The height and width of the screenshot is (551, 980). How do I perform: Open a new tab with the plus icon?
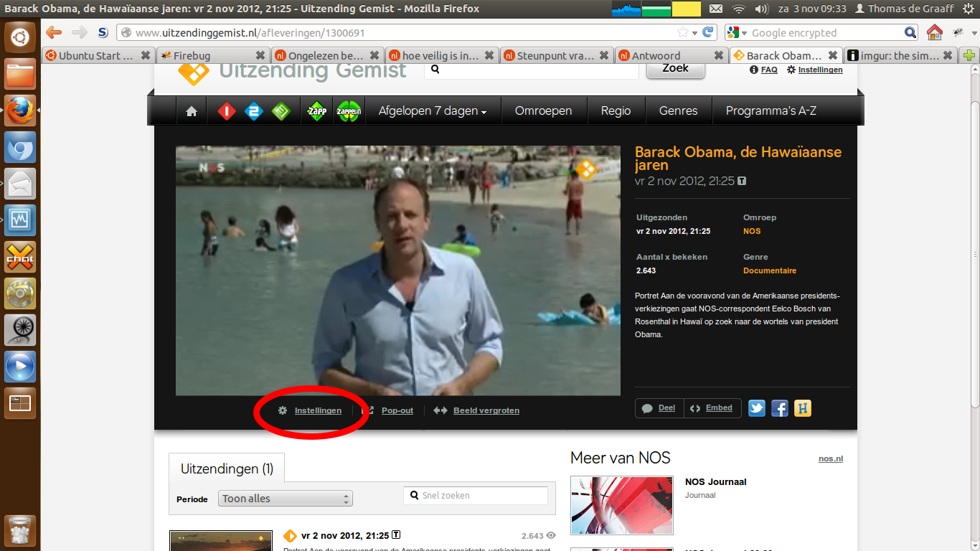click(969, 55)
